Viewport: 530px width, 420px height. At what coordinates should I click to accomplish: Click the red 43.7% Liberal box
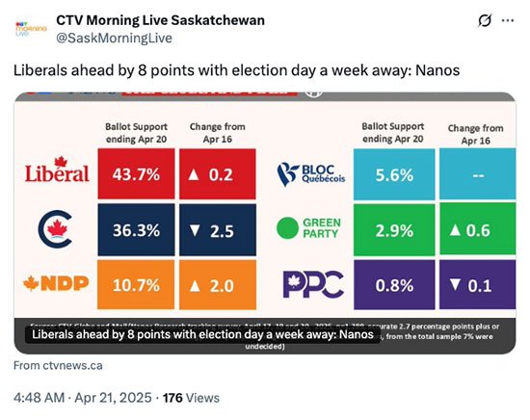pyautogui.click(x=136, y=173)
